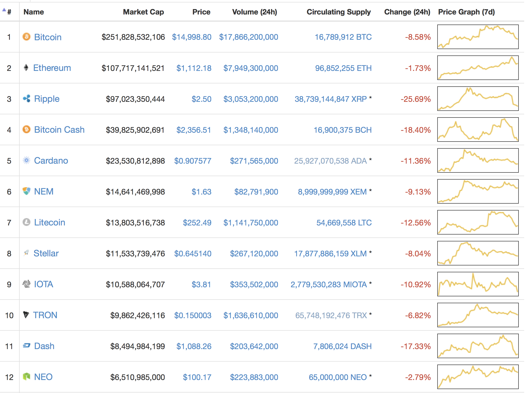The image size is (532, 393).
Task: Click circulating supply 65,000,000 NEO
Action: 338,377
